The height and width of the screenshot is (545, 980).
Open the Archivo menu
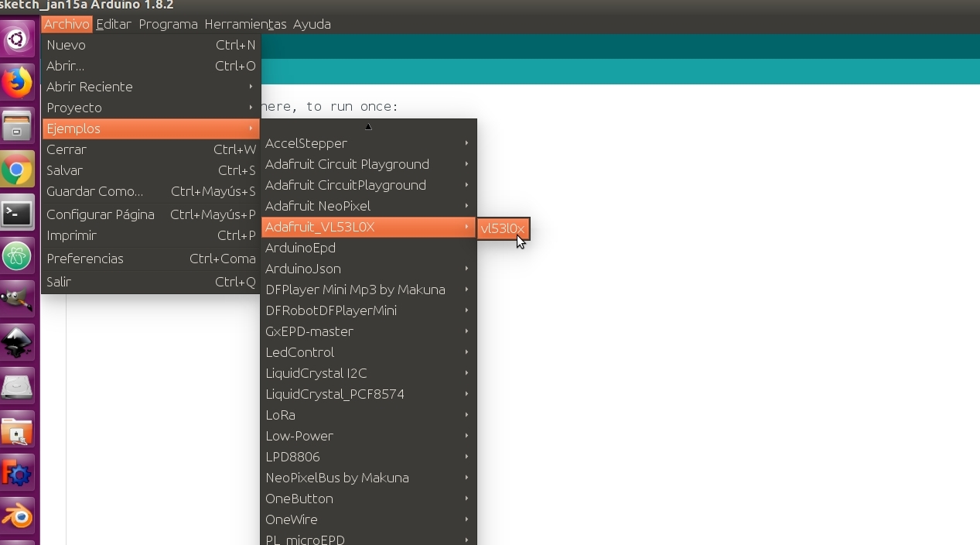67,24
